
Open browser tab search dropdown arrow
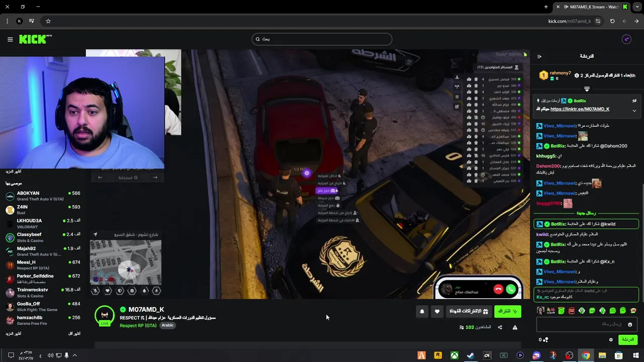[x=637, y=7]
